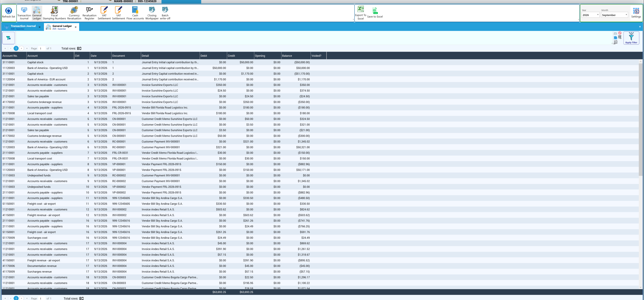Viewport: 644px width, 300px height.
Task: Click the second VAT Settlement icon
Action: point(119,13)
